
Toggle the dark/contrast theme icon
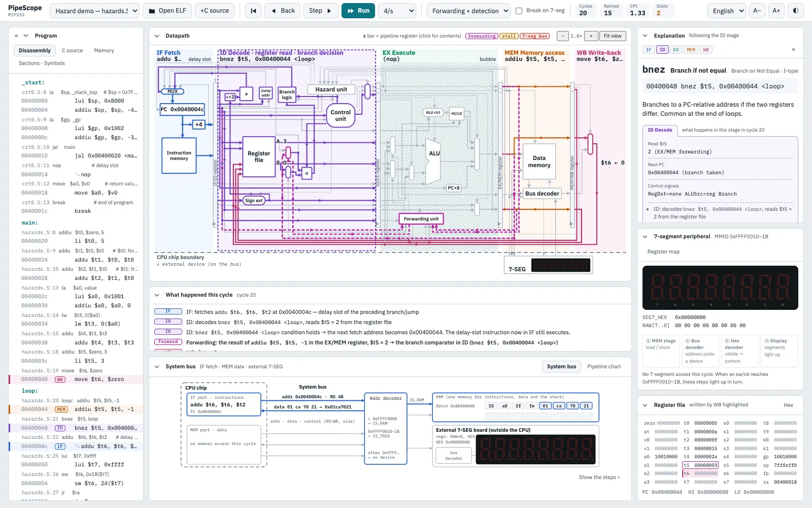(795, 11)
